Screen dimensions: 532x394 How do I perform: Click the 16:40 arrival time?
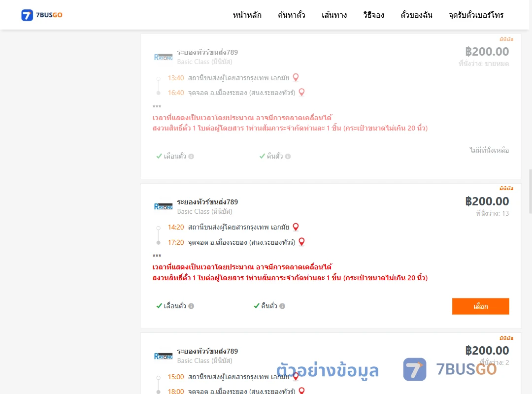pyautogui.click(x=176, y=93)
